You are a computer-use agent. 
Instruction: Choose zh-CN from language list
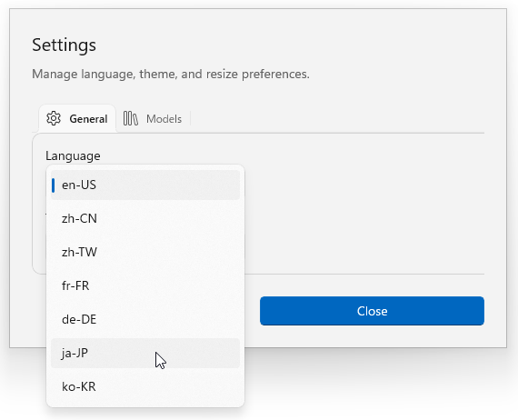(145, 218)
